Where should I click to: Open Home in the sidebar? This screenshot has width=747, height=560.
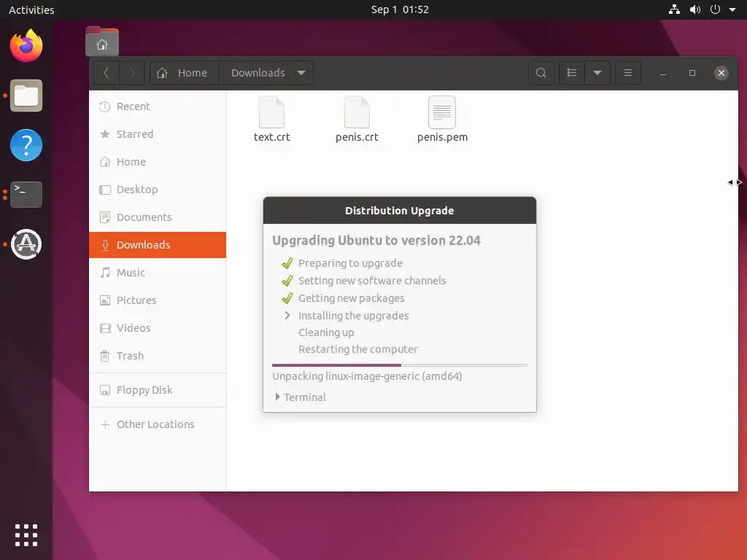pos(158,162)
